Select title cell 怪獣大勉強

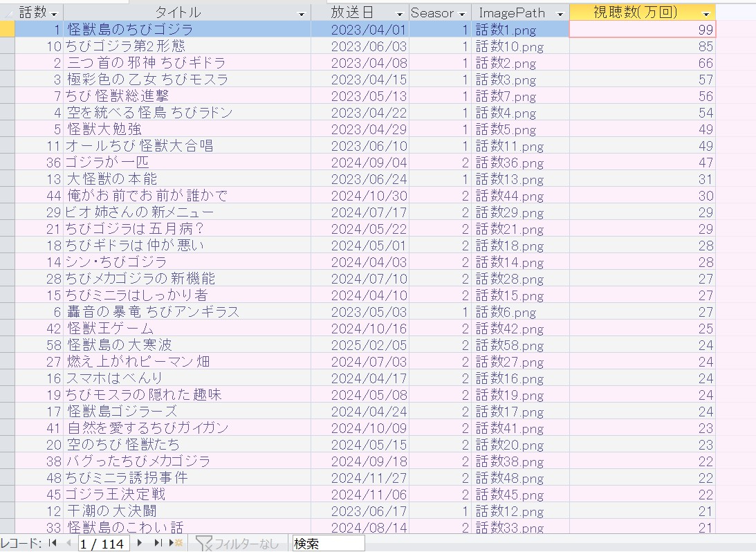pyautogui.click(x=187, y=129)
